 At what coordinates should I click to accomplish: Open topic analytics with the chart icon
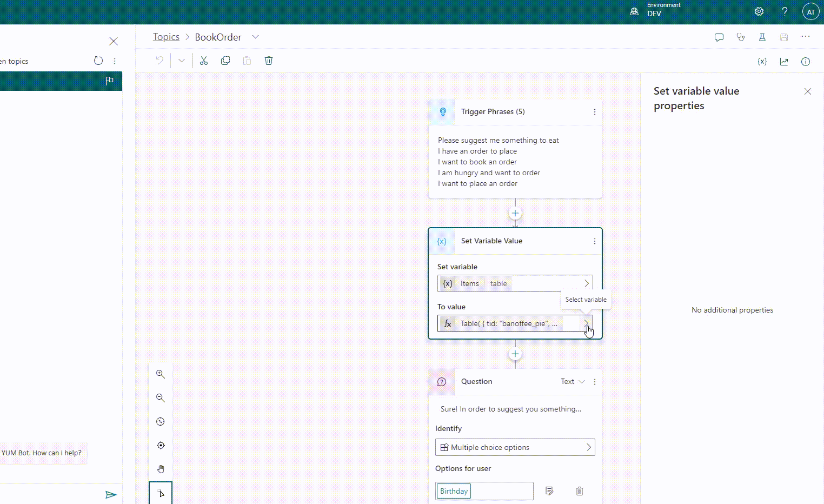(783, 62)
